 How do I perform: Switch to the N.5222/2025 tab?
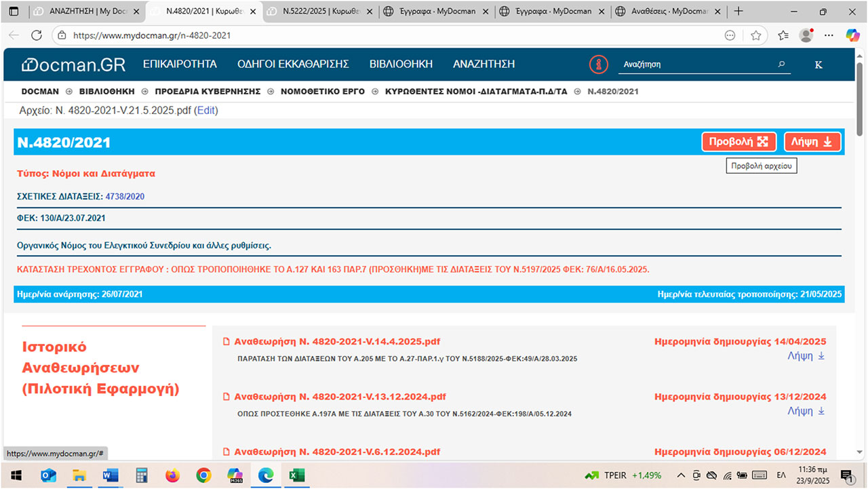[x=319, y=12]
